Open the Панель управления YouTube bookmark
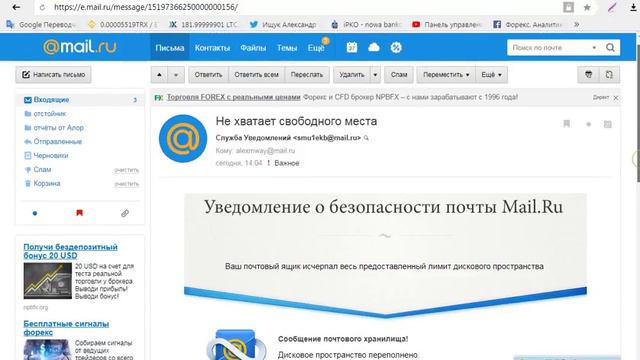 pyautogui.click(x=447, y=24)
